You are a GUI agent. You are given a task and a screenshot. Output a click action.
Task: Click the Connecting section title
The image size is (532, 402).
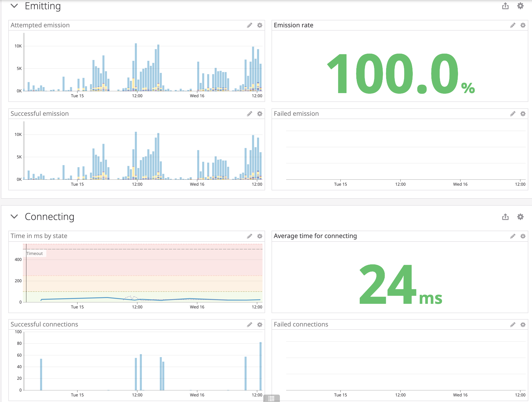49,217
